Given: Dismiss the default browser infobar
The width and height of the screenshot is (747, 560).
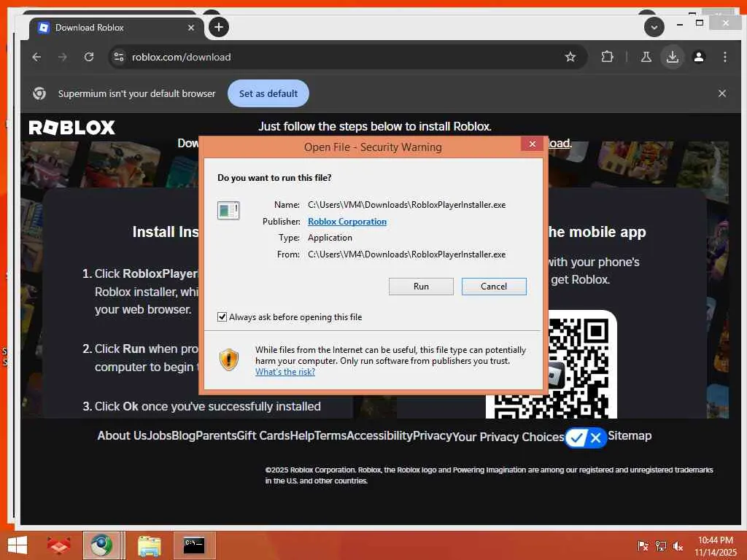Looking at the screenshot, I should coord(721,93).
